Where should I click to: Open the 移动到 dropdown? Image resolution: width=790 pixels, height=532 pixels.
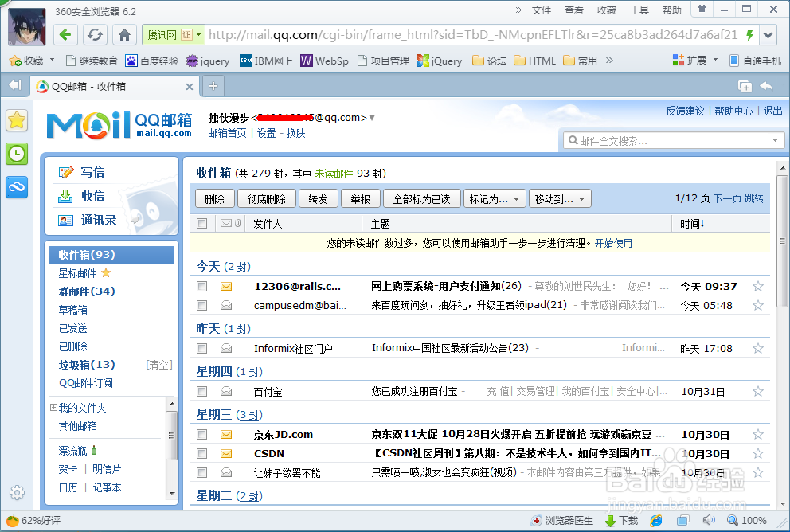click(560, 198)
